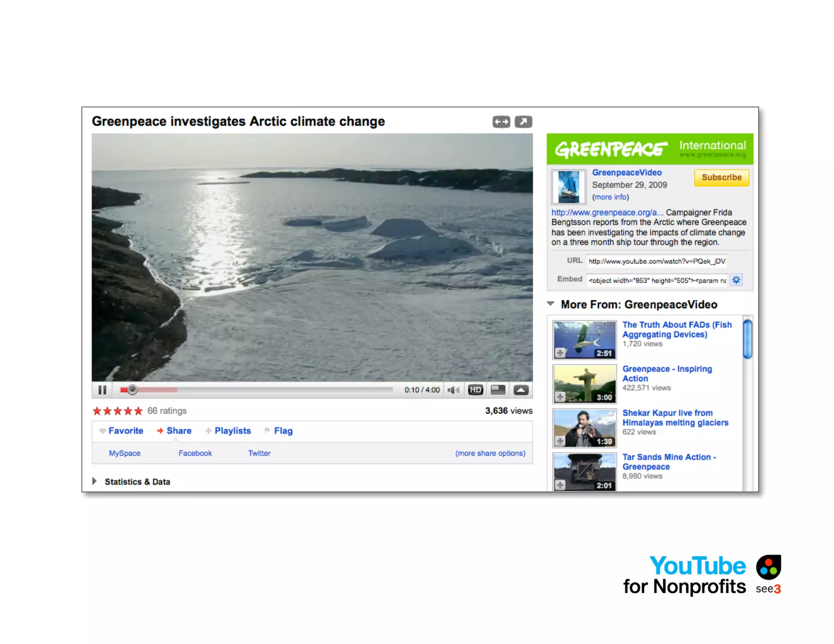Open more share options

pos(490,453)
